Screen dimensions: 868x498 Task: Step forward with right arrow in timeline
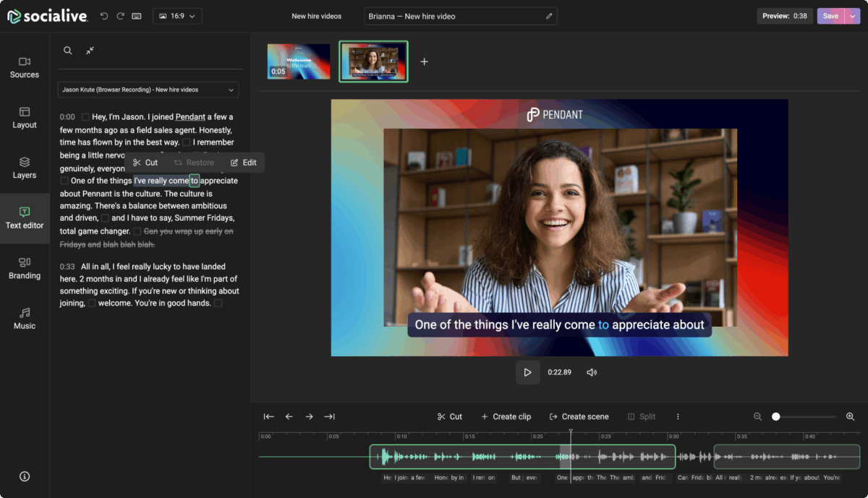tap(310, 416)
